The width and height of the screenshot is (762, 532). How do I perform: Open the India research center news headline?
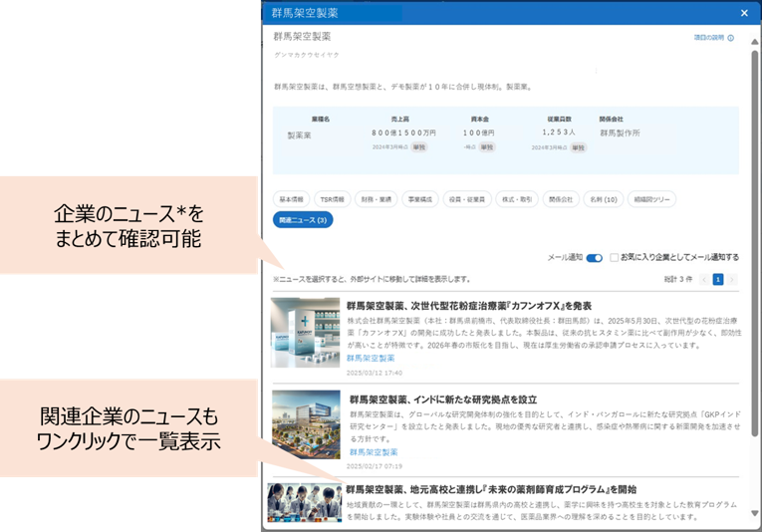coord(443,399)
